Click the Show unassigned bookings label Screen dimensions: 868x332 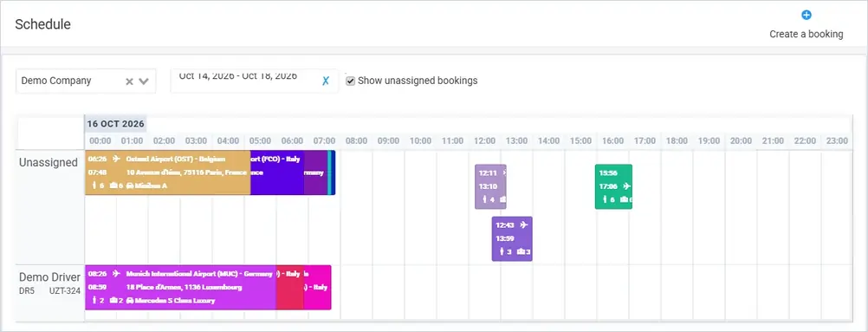pyautogui.click(x=418, y=81)
